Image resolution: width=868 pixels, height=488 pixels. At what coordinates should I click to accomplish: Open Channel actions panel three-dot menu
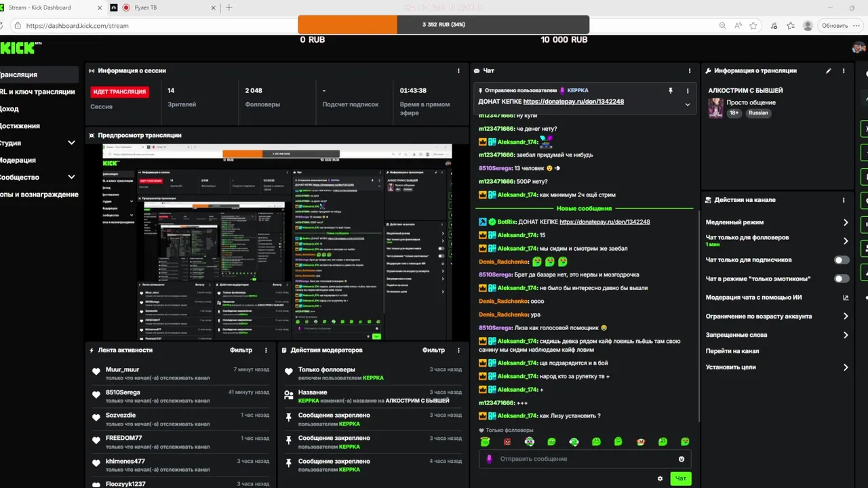(x=844, y=200)
